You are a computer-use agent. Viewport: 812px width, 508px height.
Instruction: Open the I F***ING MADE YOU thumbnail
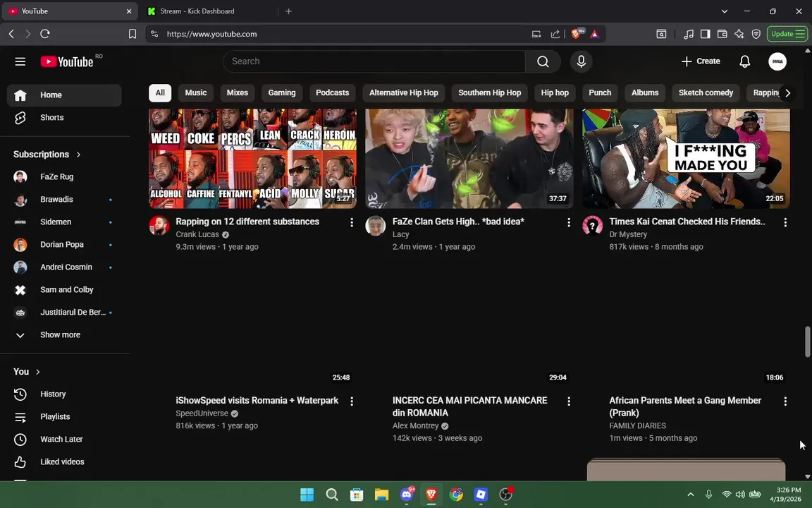pos(686,159)
